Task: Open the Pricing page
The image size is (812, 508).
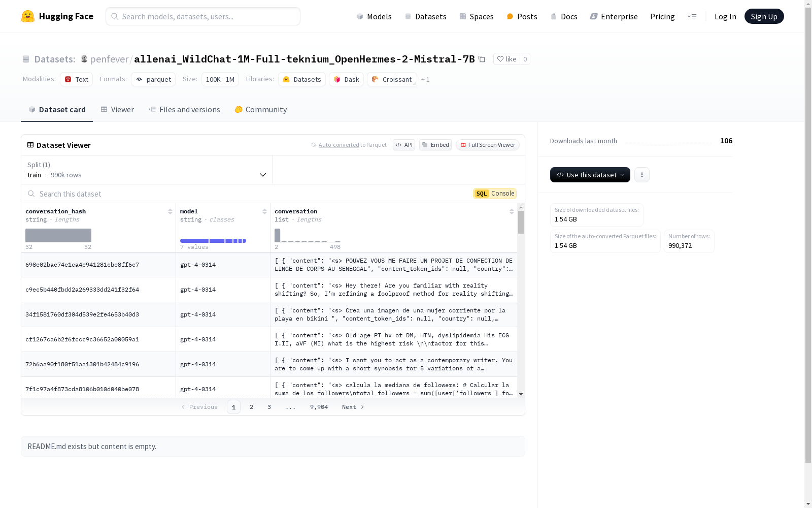Action: click(662, 16)
